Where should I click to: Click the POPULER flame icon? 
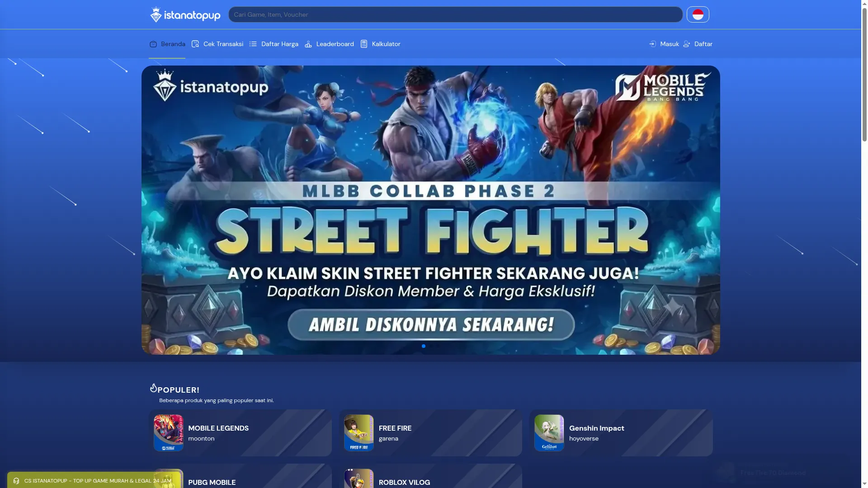click(x=153, y=388)
